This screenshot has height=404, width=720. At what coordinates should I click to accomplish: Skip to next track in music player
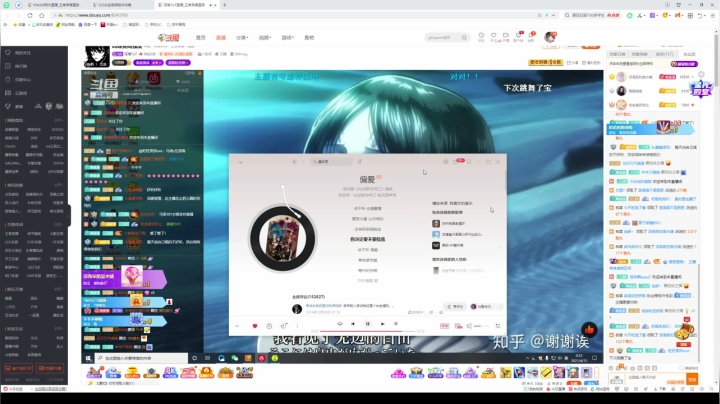point(382,324)
